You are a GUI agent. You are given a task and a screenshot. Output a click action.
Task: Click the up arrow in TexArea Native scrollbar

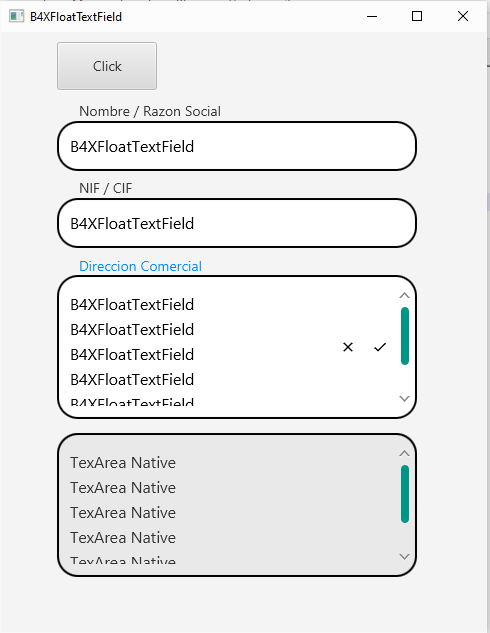coord(404,453)
